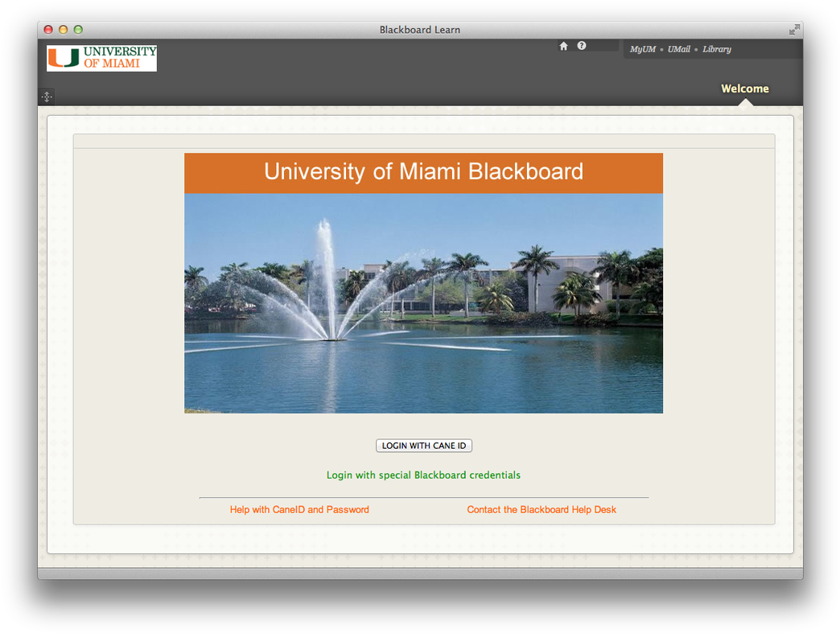Screen dimensions: 840x633
Task: Click the University of Miami logo
Action: coord(102,58)
